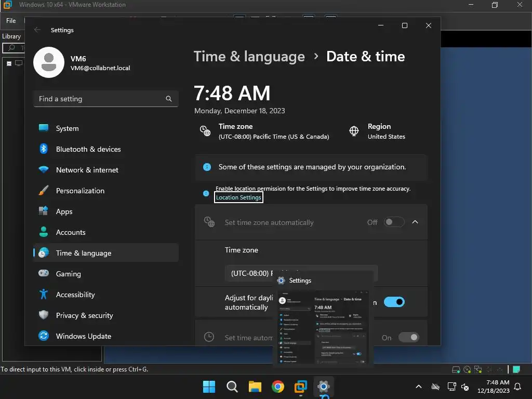Viewport: 532px width, 399px height.
Task: Click the VMware green status icon
Action: [x=516, y=369]
